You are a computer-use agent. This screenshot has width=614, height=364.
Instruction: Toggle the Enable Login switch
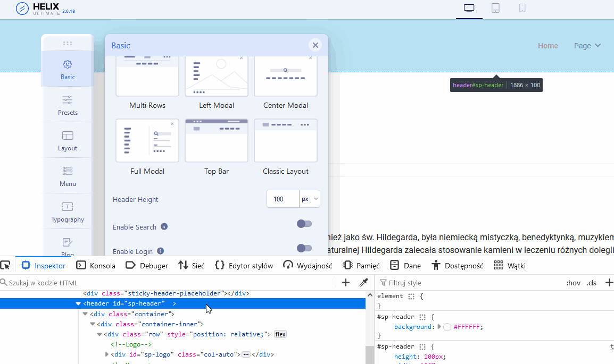coord(304,248)
